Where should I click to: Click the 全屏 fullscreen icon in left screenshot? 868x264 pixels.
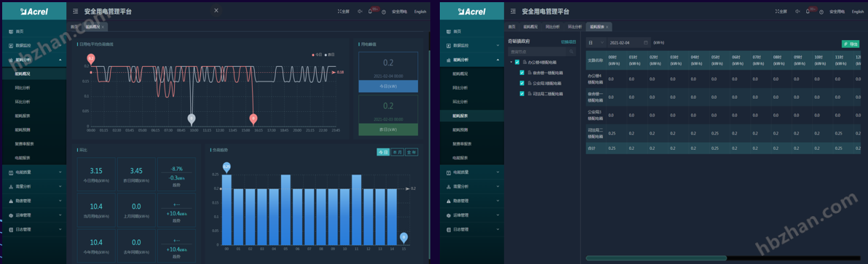click(x=339, y=11)
